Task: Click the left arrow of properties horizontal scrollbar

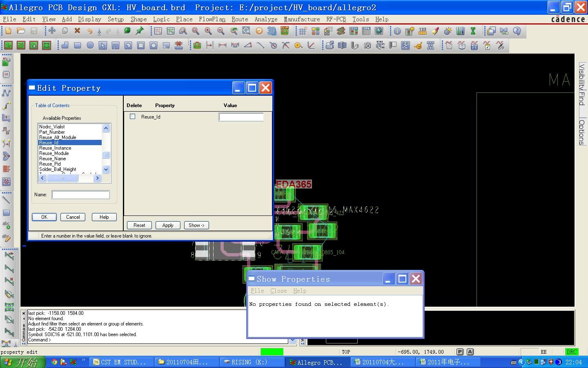Action: click(42, 178)
